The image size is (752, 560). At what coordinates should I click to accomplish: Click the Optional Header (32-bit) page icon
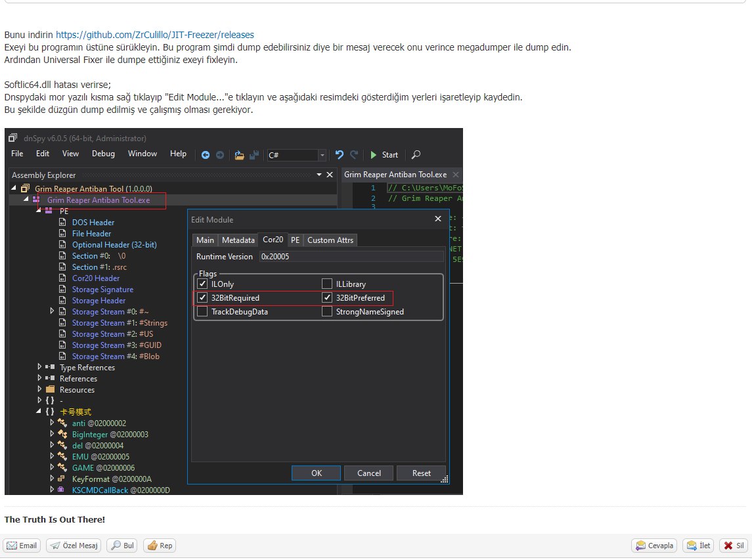[x=62, y=244]
